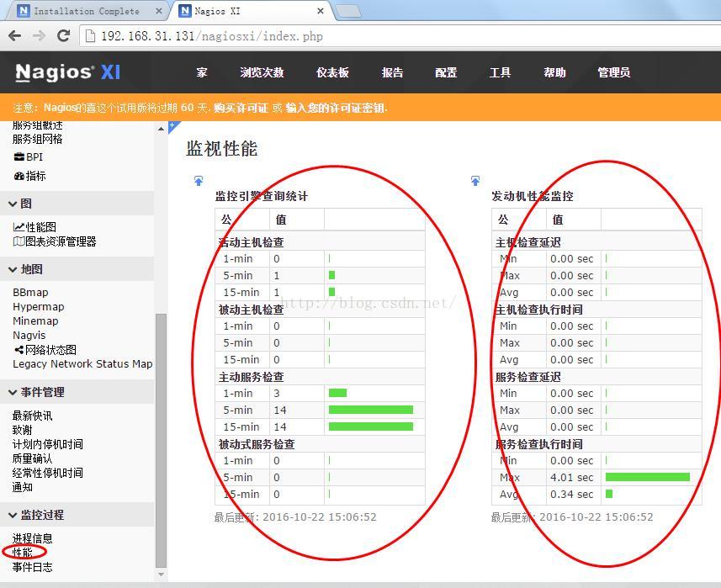Click the blue arrow icon above 发动机性能监控
The height and width of the screenshot is (588, 721).
475,181
